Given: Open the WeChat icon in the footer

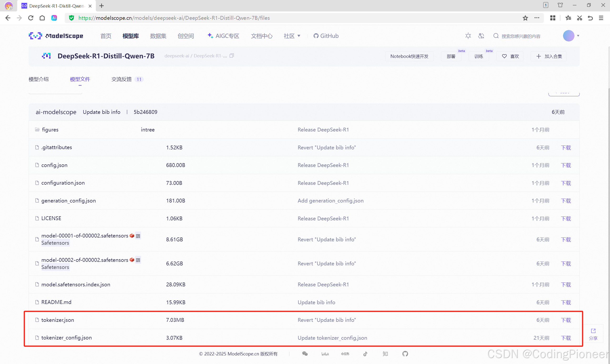Looking at the screenshot, I should (305, 354).
